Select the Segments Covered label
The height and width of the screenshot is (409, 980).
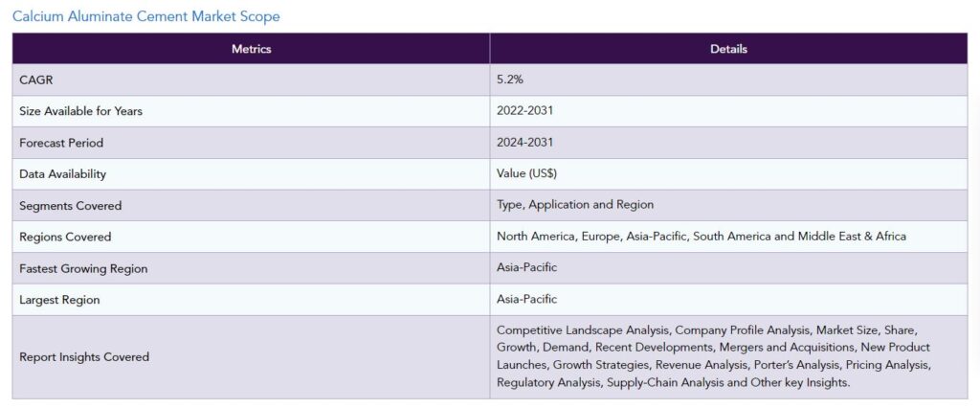click(71, 206)
